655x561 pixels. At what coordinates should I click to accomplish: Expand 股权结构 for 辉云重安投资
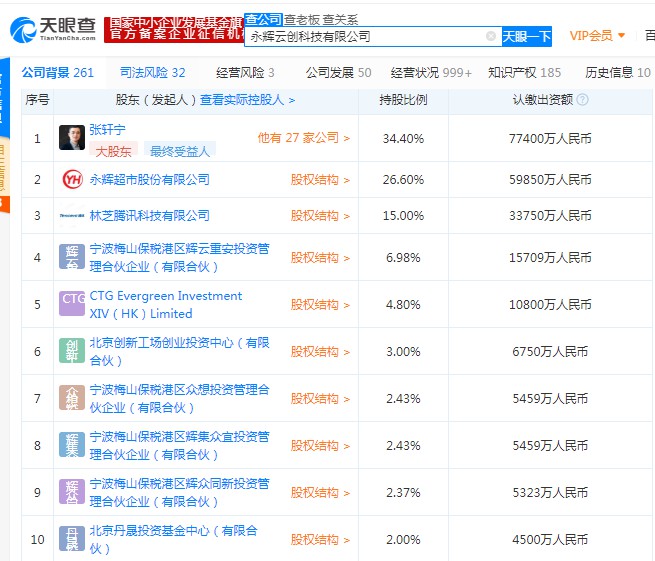point(320,258)
